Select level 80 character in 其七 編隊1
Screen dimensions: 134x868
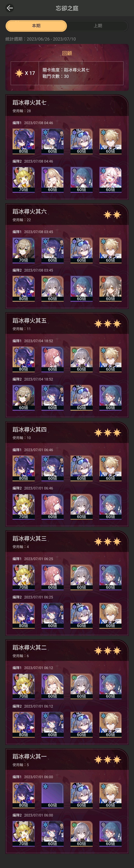(23, 141)
